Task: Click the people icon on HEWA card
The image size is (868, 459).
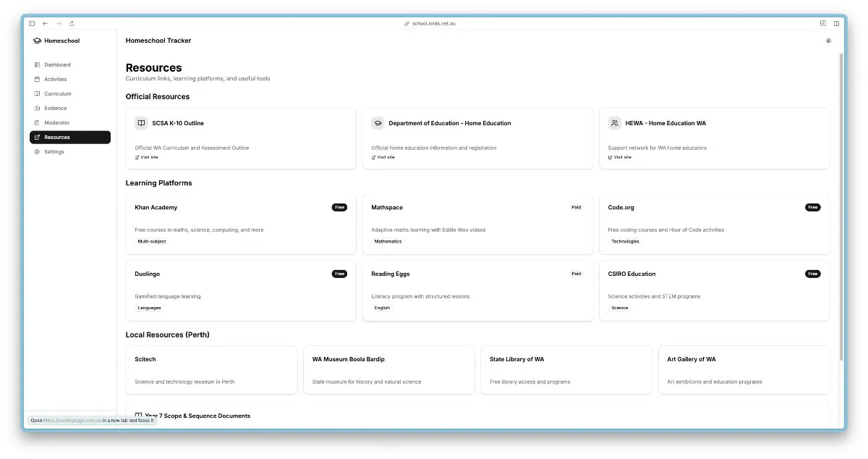Action: click(x=614, y=123)
